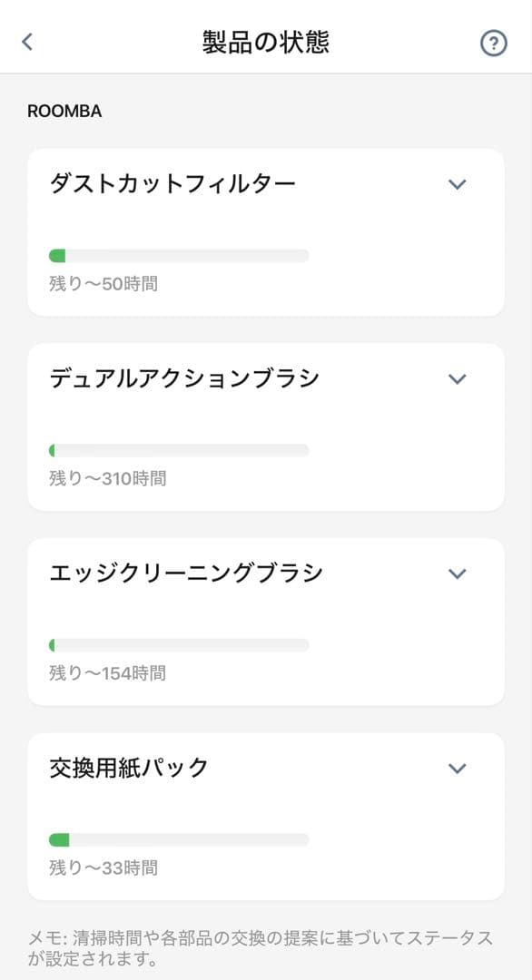The width and height of the screenshot is (532, 980).
Task: Open details for エッジクリーニングブラシ
Action: click(x=457, y=573)
